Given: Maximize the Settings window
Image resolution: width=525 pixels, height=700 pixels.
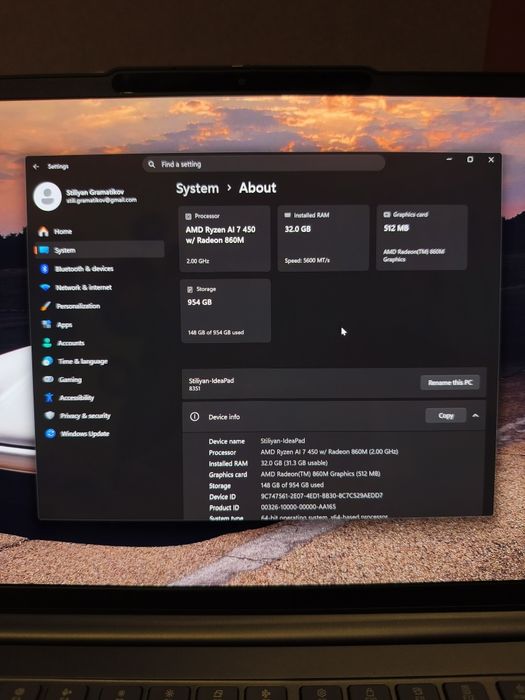Looking at the screenshot, I should 470,159.
